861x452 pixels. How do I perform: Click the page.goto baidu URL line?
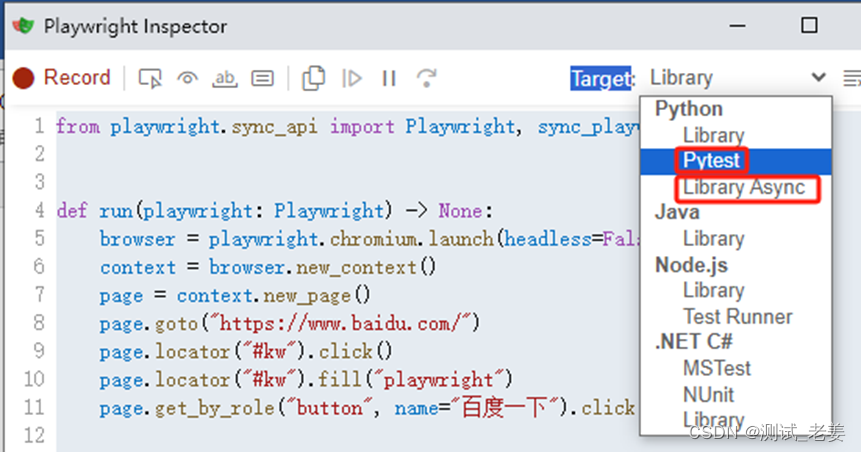point(289,323)
